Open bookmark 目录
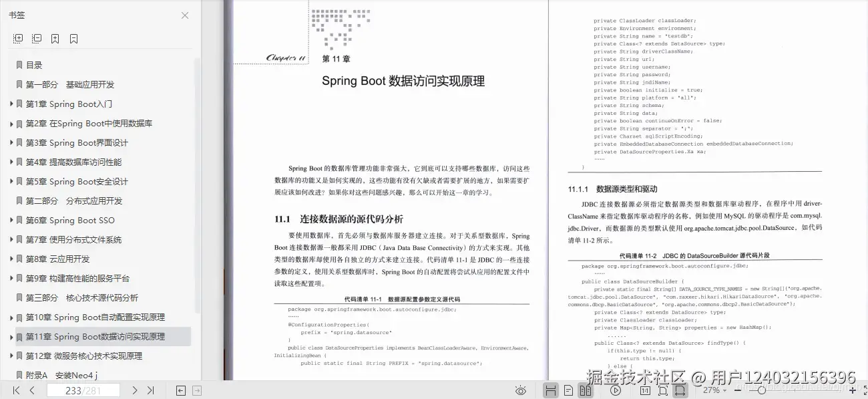The width and height of the screenshot is (868, 399). [34, 65]
